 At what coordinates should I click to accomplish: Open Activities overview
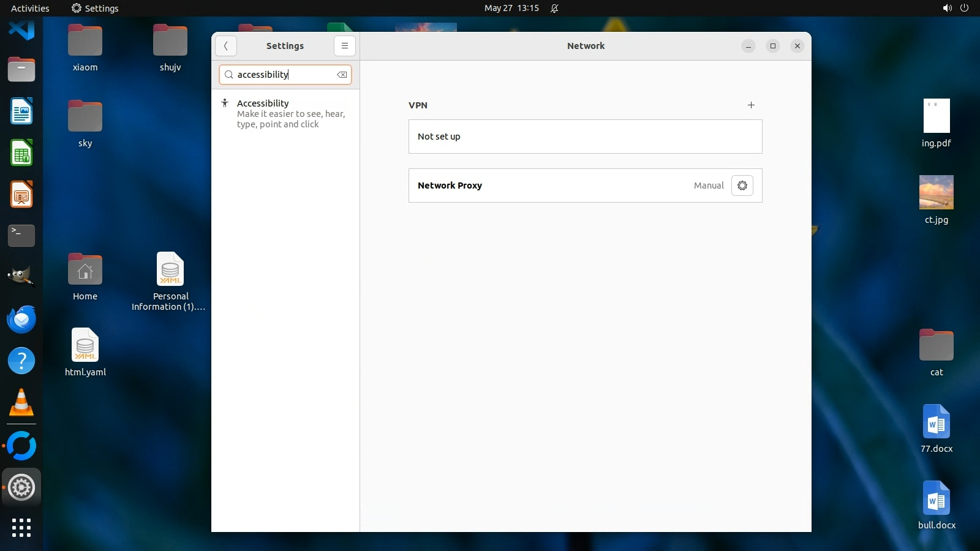pos(30,8)
